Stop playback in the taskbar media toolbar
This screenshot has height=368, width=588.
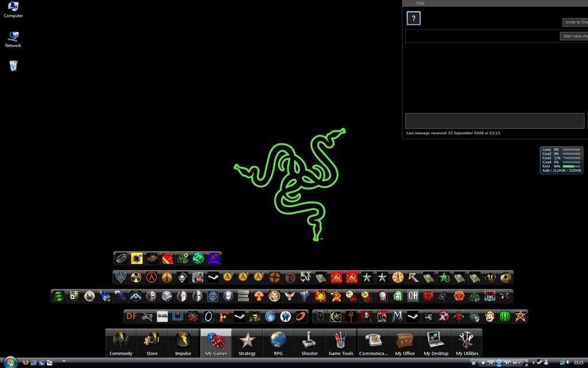tap(483, 363)
